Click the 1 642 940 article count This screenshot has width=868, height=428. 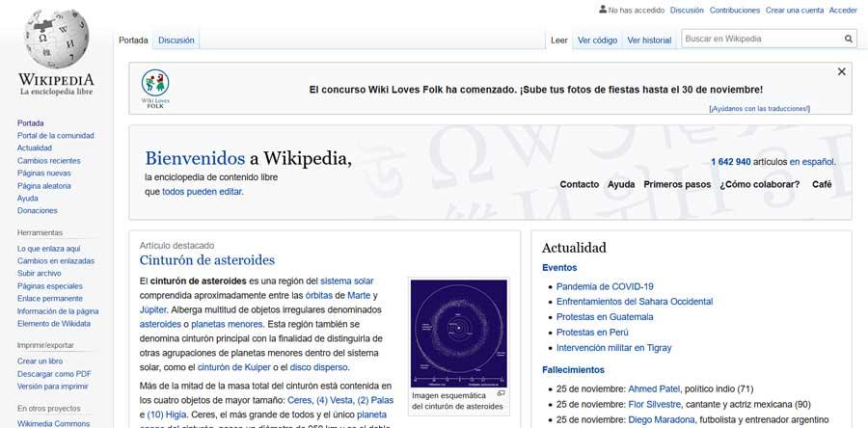coord(731,162)
